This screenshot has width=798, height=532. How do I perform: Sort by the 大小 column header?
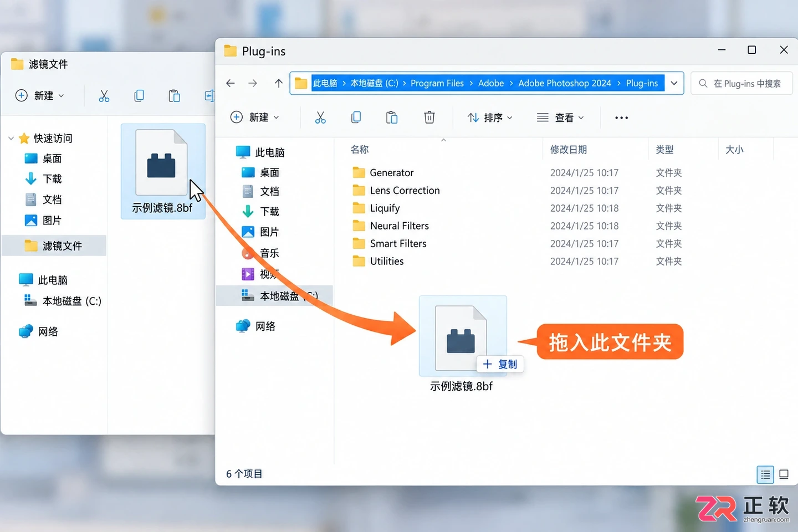point(734,150)
